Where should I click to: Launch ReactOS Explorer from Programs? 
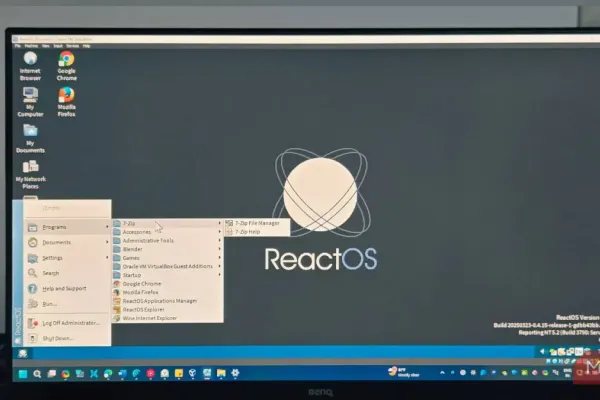[x=168, y=309]
